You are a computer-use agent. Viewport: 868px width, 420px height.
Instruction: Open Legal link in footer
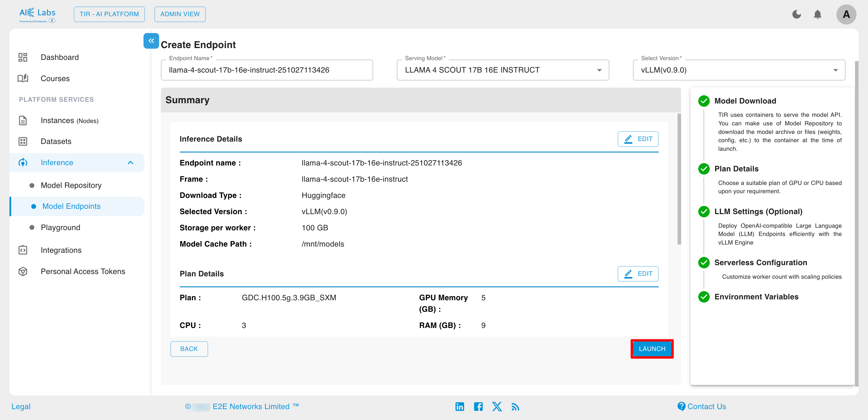pyautogui.click(x=21, y=406)
